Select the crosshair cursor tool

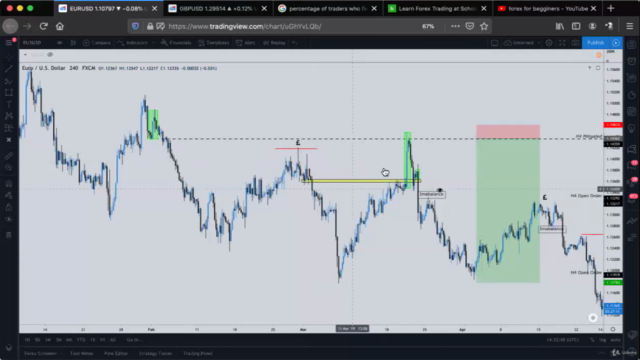point(9,57)
